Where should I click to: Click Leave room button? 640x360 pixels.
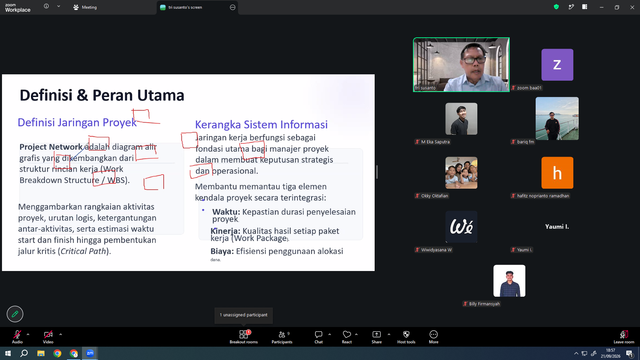point(624,336)
